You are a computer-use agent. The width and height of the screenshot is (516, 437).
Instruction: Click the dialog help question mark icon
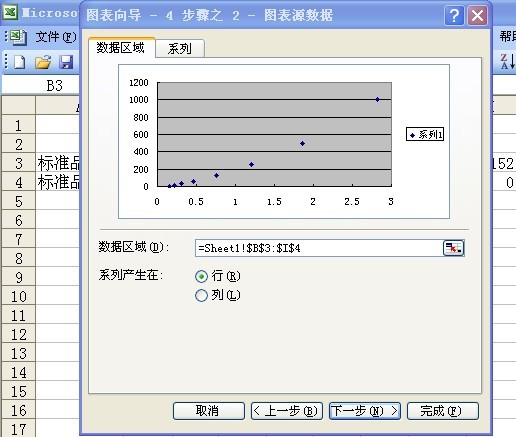pos(454,15)
